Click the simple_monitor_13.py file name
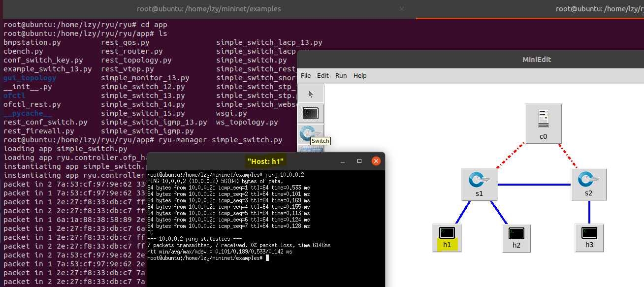The height and width of the screenshot is (287, 644). 145,78
